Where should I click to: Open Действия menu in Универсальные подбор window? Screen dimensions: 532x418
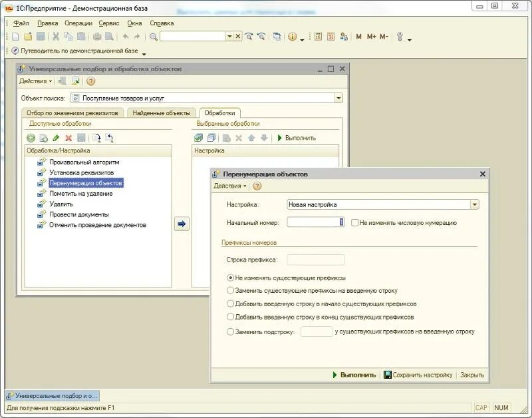point(35,81)
